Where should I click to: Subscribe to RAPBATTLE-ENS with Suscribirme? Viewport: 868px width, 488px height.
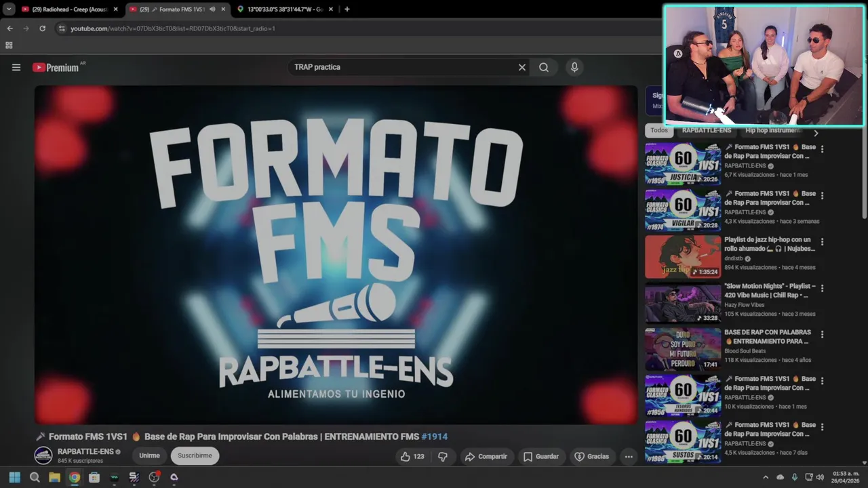click(x=195, y=455)
